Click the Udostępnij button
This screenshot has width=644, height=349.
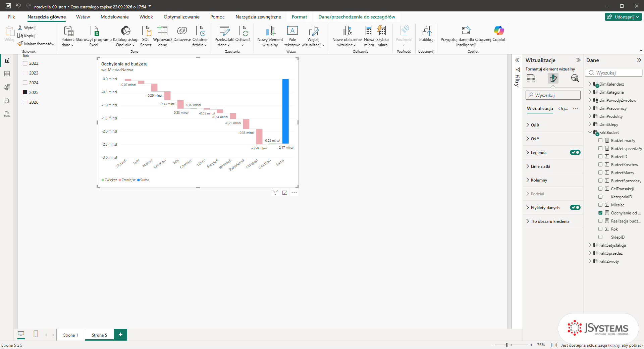click(623, 17)
